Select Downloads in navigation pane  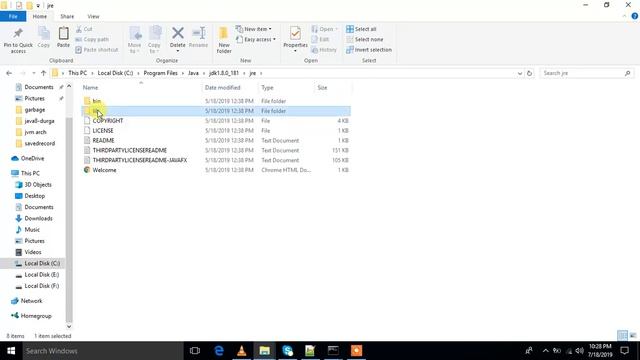coord(38,218)
